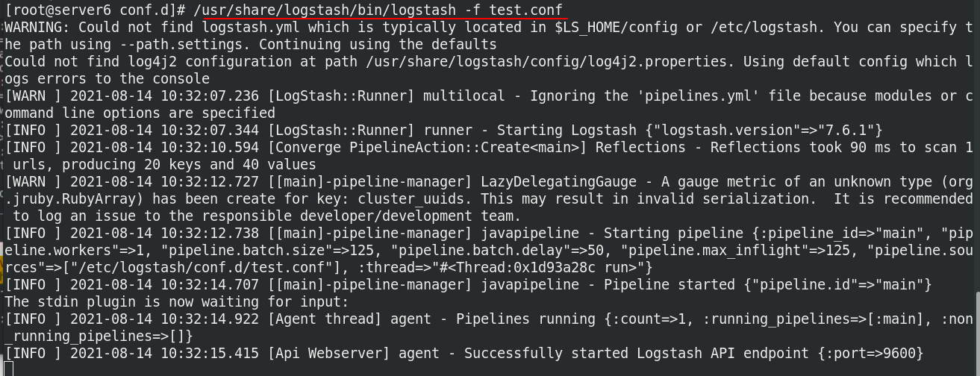The height and width of the screenshot is (376, 980).
Task: Click the terminal scrollbar on right edge
Action: pyautogui.click(x=977, y=333)
